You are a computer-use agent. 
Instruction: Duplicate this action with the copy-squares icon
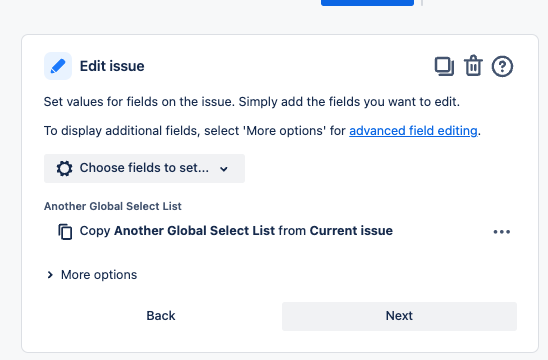click(444, 66)
